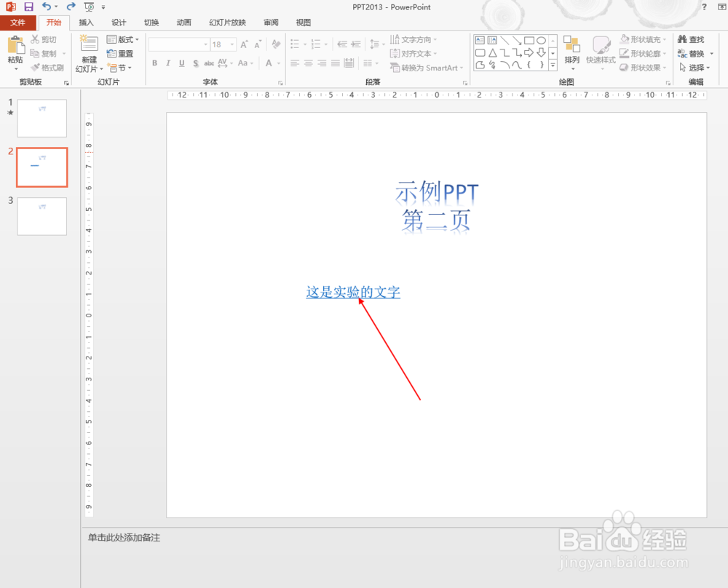
Task: Expand the shapes gallery more arrow
Action: [553, 65]
